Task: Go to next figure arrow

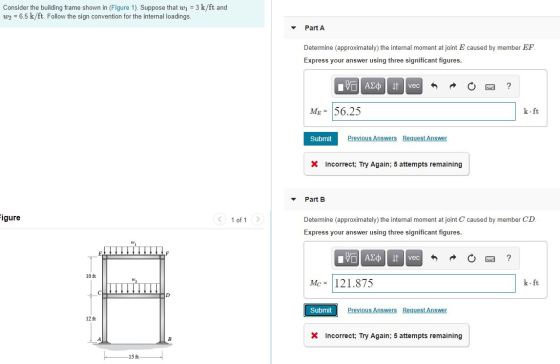Action: (x=258, y=219)
